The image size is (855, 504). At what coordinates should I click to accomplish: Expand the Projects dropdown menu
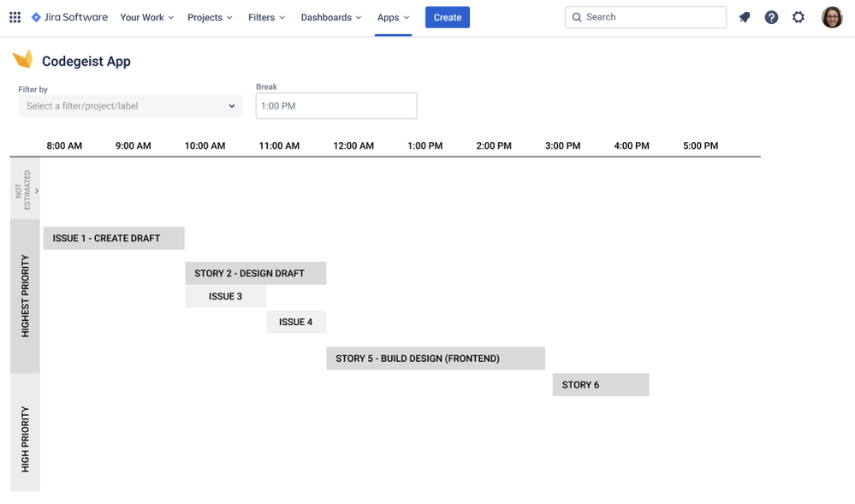click(x=210, y=17)
